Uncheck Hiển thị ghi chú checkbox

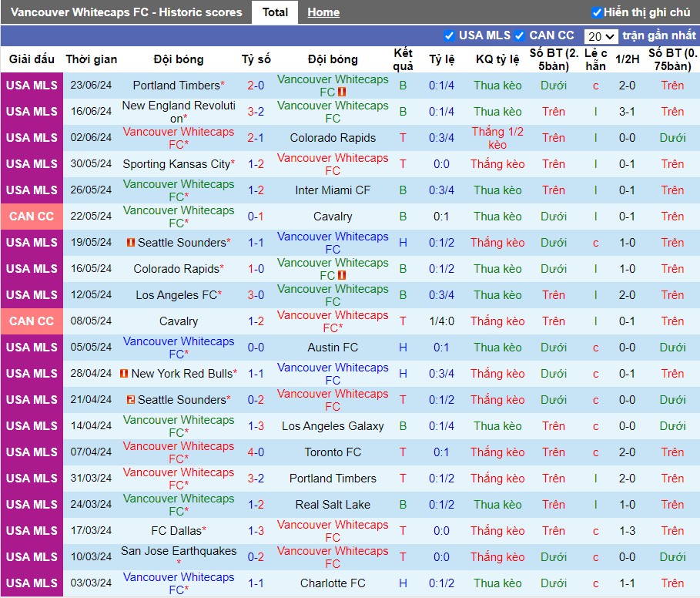pyautogui.click(x=597, y=12)
